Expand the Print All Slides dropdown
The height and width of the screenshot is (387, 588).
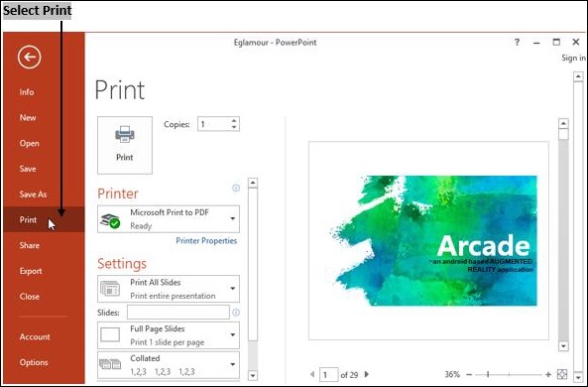tap(169, 289)
